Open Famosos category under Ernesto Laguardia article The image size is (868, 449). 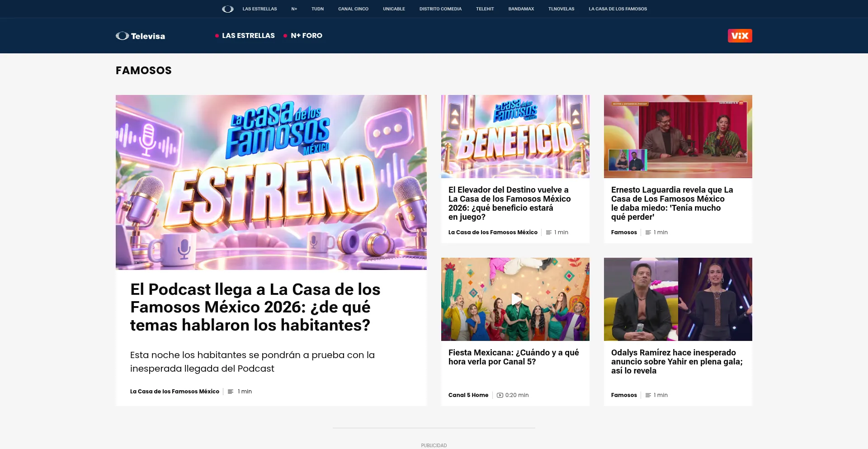pos(624,232)
